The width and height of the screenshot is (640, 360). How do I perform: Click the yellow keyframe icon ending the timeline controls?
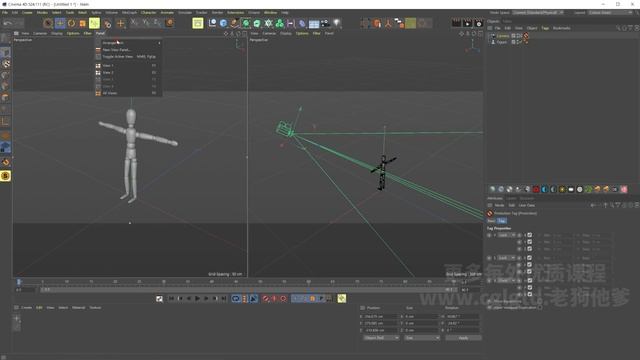(342, 299)
